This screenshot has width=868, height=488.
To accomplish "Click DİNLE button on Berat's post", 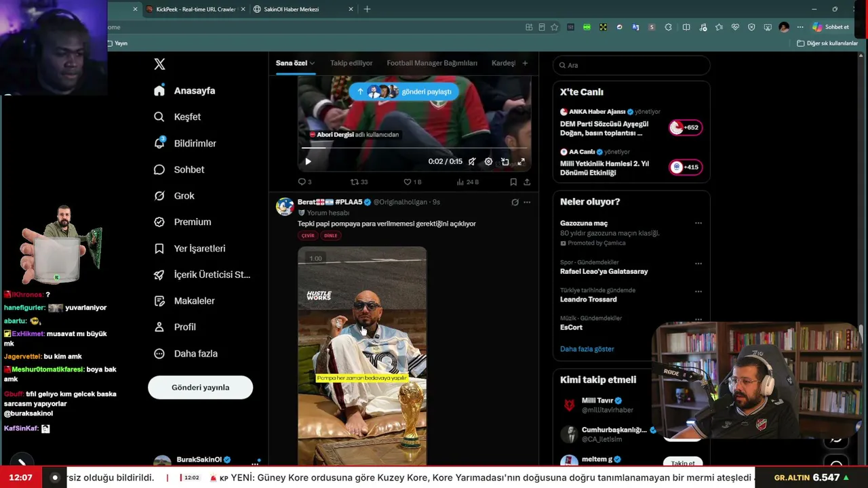I will pos(330,236).
